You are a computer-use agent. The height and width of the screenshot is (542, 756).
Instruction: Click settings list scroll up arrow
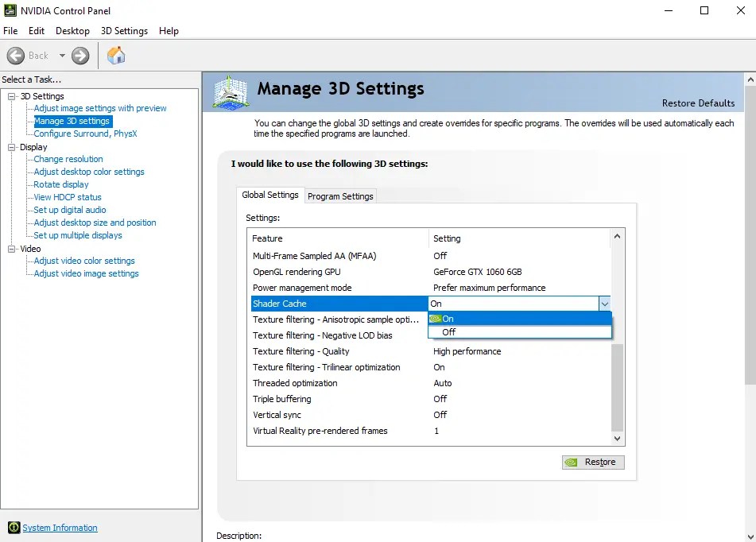[618, 237]
